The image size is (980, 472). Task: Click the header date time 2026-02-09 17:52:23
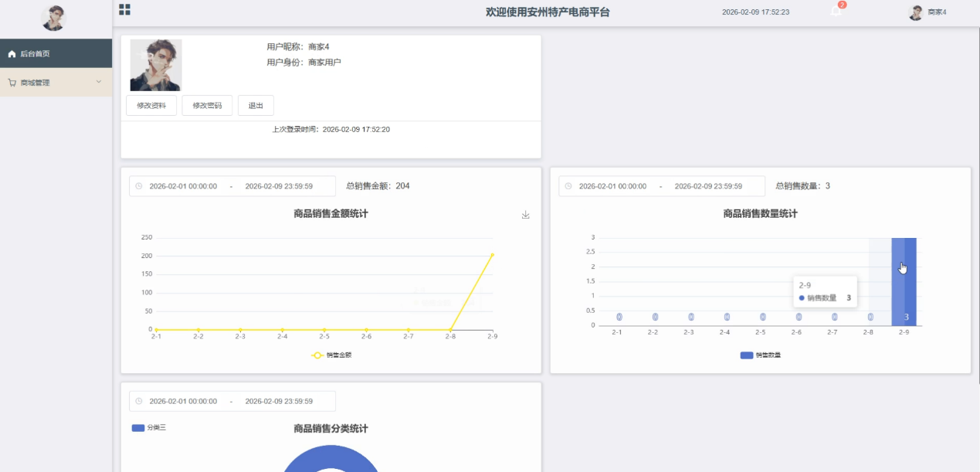click(755, 12)
